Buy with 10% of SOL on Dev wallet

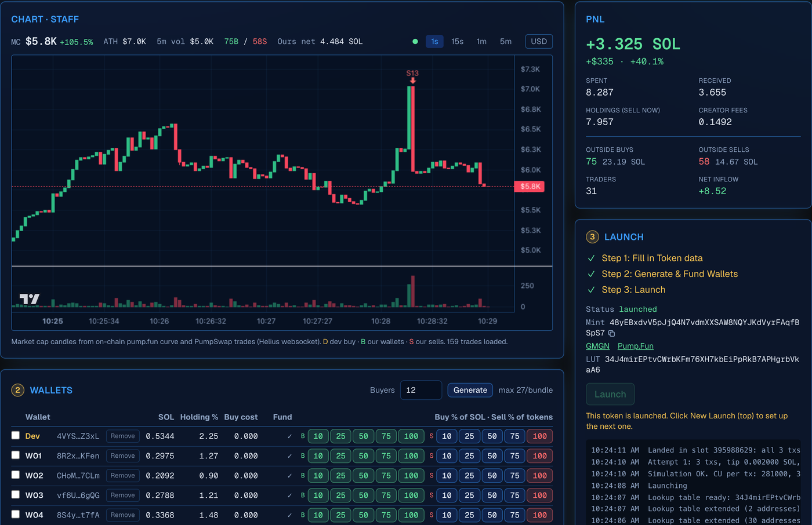pos(318,436)
